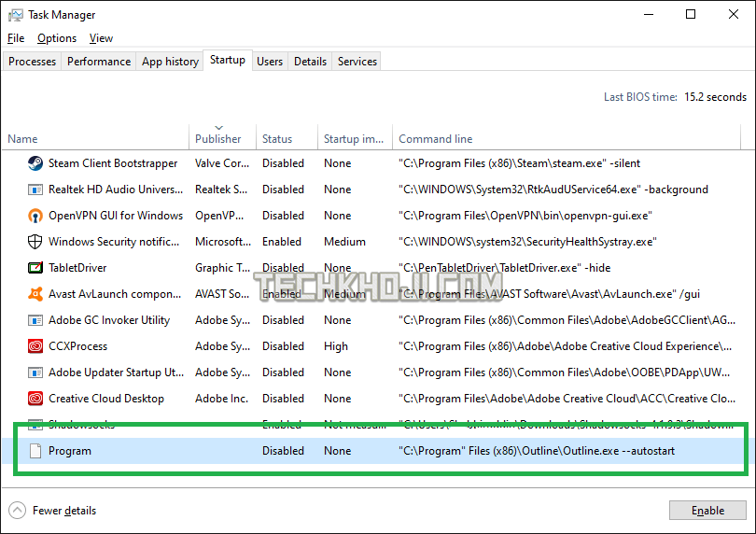Click Medium impact in Windows Security row
756x534 pixels.
point(344,242)
